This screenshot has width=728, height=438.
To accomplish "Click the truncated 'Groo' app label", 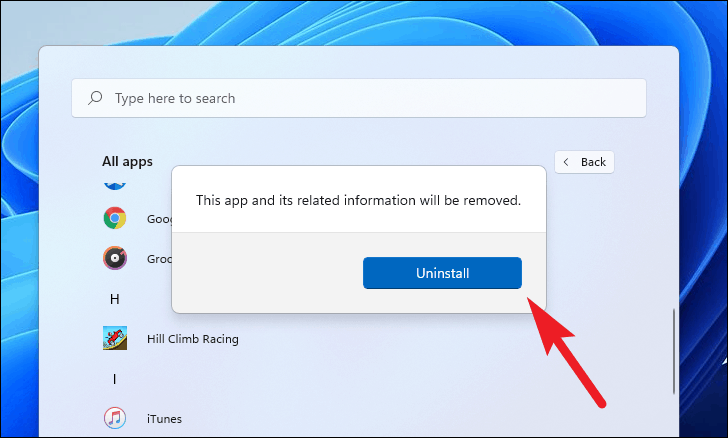I will click(155, 258).
